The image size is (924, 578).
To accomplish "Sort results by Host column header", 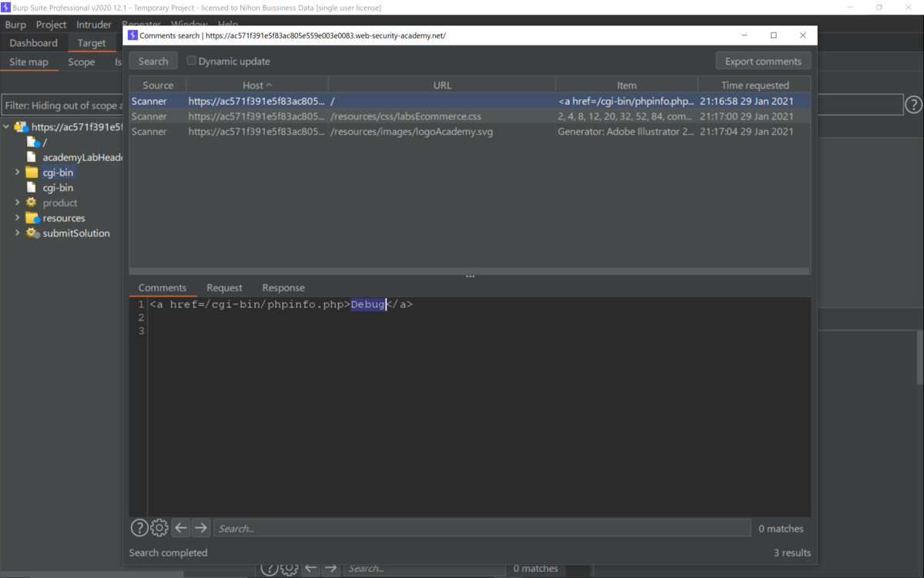I will click(x=257, y=85).
